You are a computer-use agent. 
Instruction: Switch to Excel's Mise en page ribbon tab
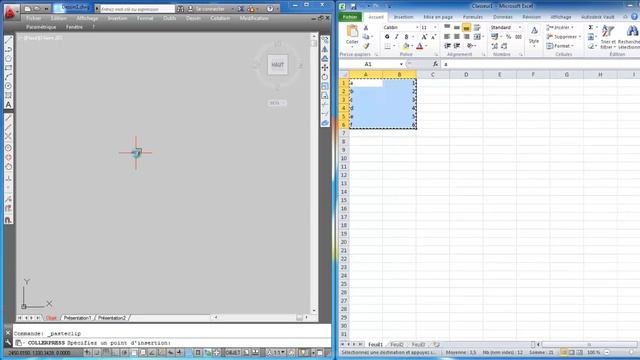click(x=438, y=17)
